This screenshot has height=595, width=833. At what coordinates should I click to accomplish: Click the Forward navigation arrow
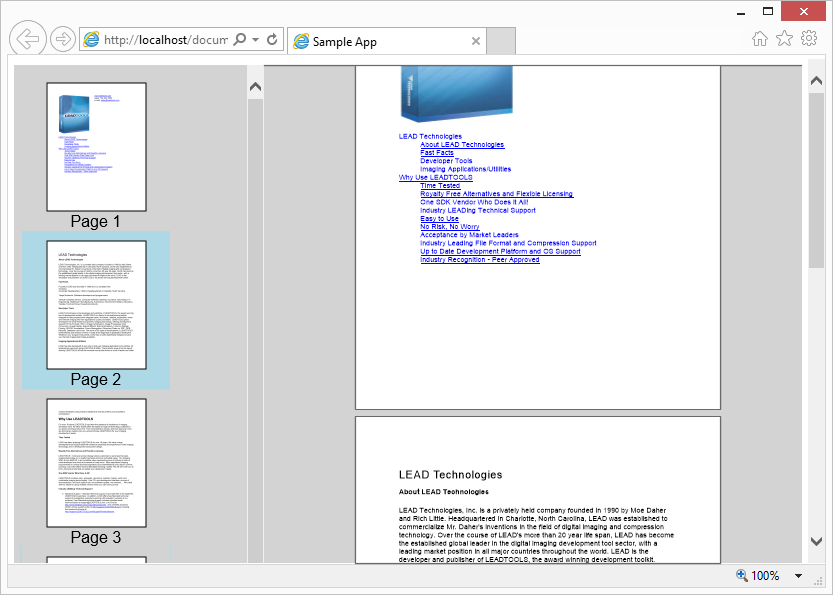click(x=62, y=38)
